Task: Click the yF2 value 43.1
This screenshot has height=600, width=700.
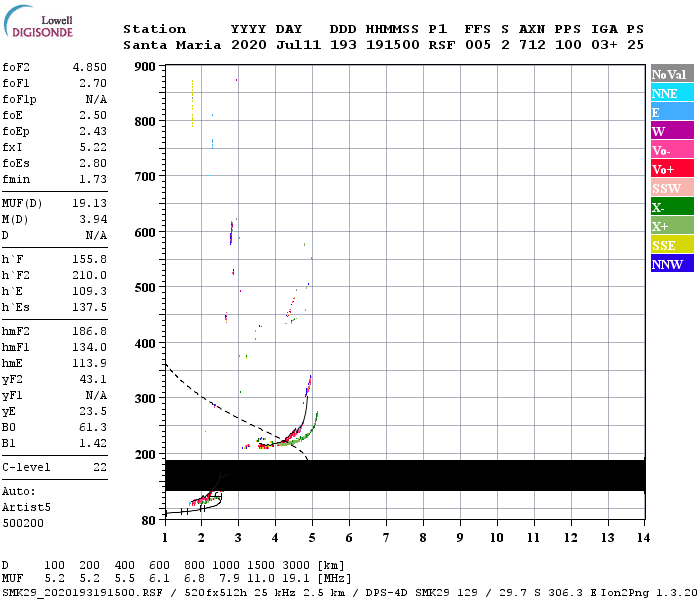Action: (93, 379)
